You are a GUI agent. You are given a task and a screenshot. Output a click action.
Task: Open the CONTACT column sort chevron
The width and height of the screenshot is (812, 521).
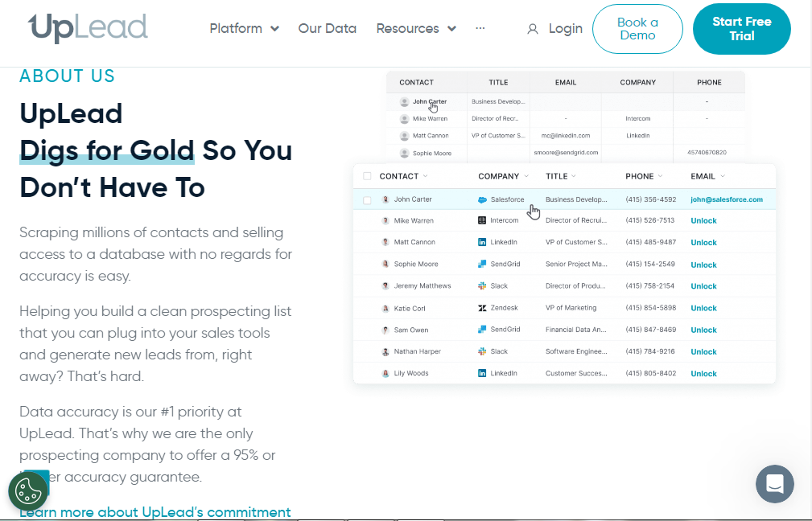pos(425,176)
